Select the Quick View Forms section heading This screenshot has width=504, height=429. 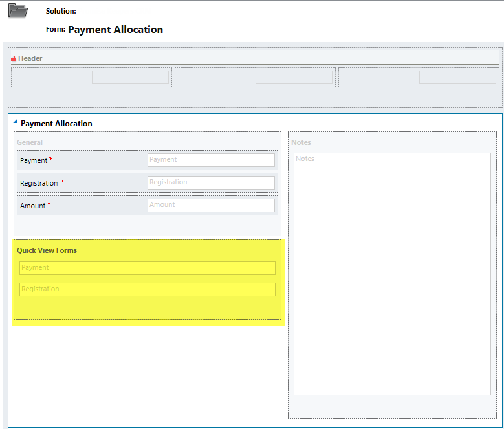[x=47, y=250]
